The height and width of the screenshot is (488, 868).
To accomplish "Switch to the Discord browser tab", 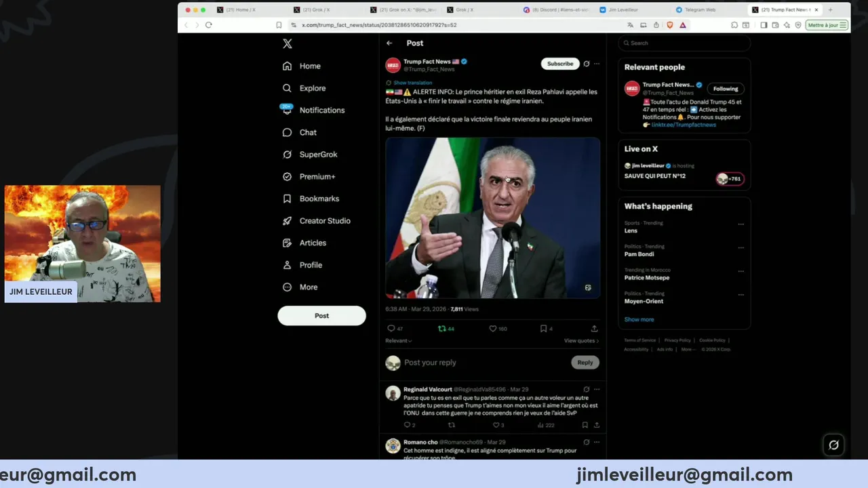I will point(555,10).
